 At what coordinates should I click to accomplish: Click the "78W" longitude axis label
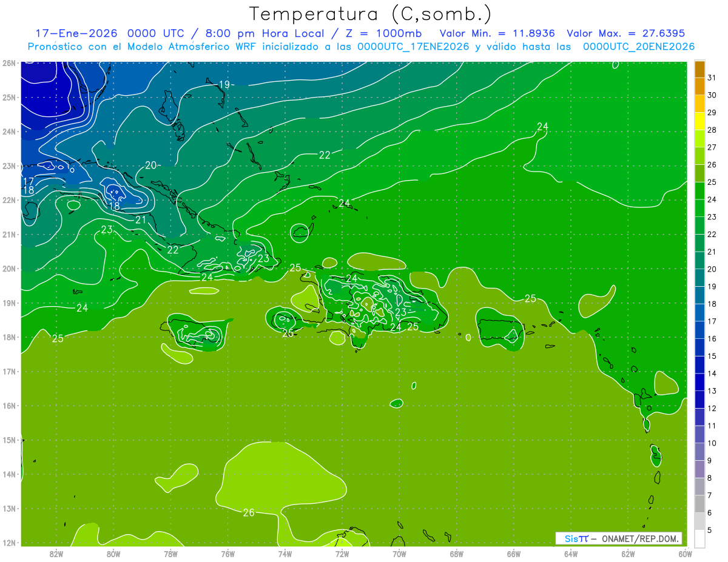point(170,553)
